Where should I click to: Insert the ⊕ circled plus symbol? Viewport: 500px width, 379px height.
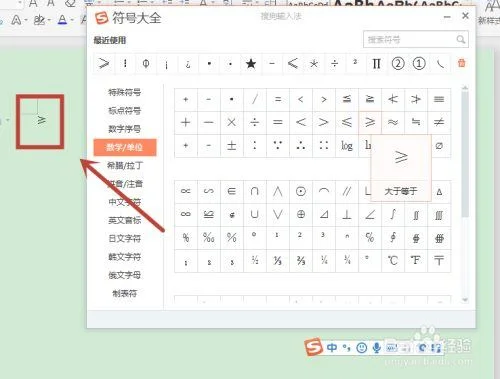(301, 214)
